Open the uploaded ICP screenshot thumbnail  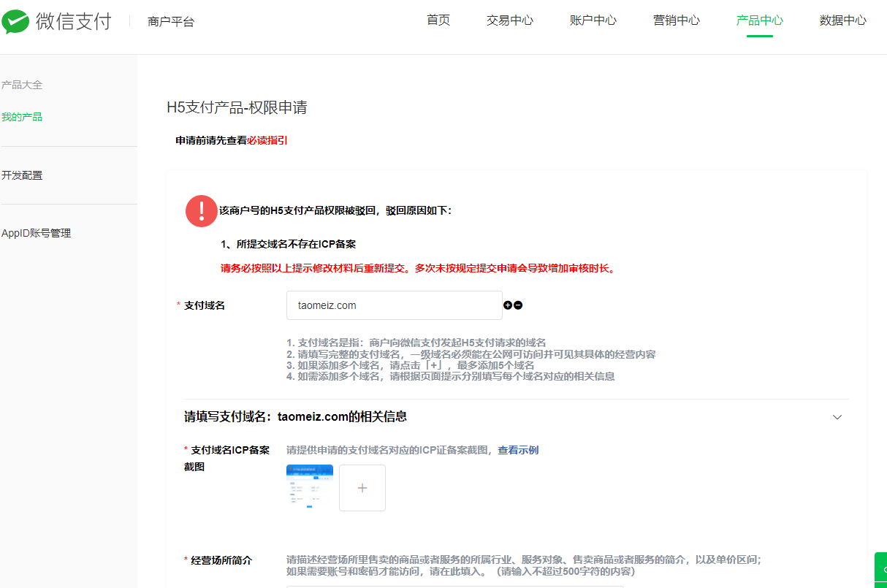click(x=310, y=486)
